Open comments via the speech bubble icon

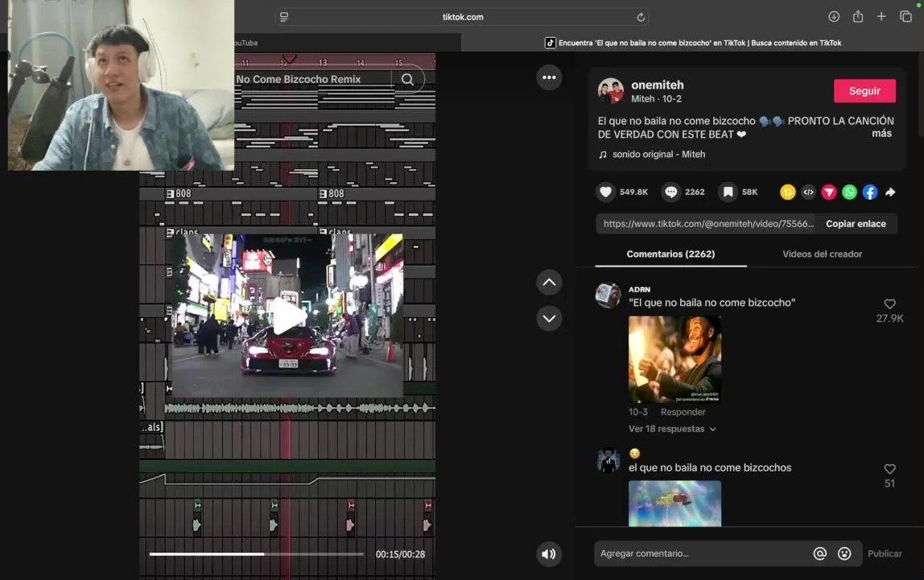[x=670, y=192]
